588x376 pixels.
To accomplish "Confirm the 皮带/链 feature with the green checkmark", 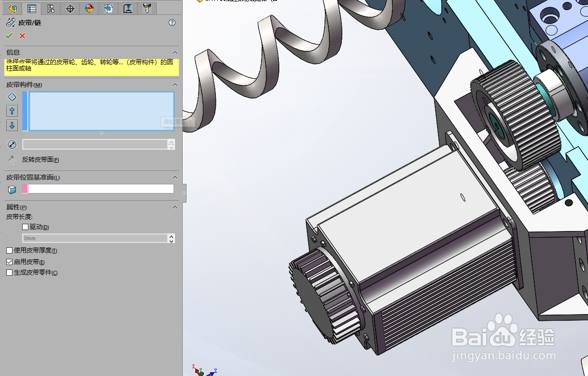I will click(9, 36).
